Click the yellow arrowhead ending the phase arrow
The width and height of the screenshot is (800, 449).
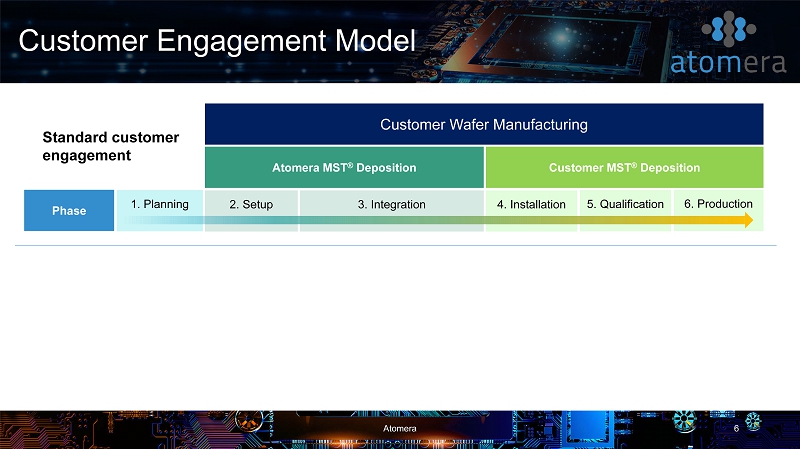point(748,220)
